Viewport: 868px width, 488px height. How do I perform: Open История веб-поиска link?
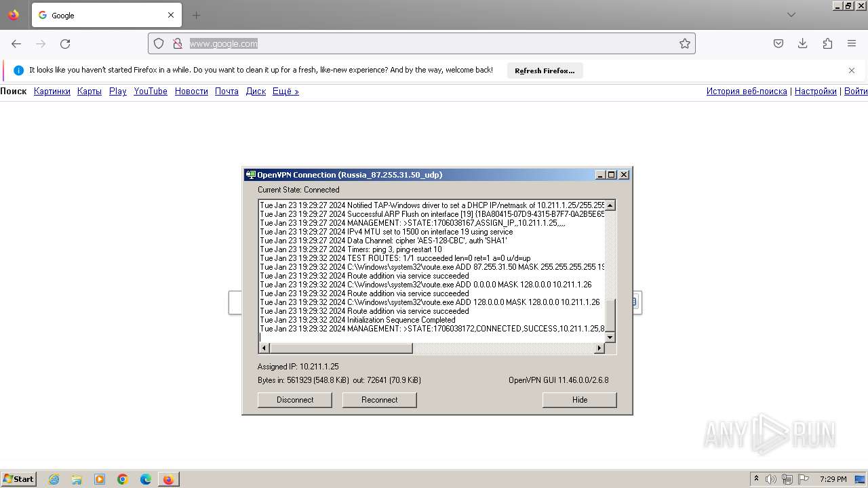[747, 91]
